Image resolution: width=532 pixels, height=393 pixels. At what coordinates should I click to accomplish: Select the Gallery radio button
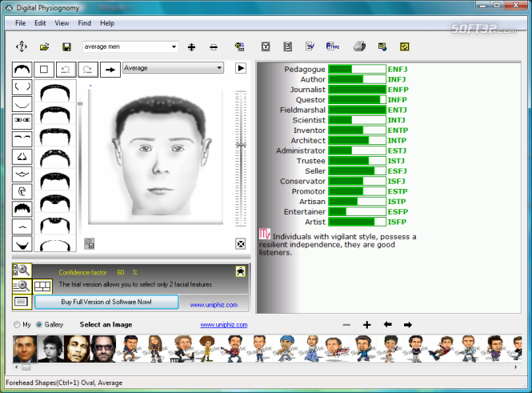39,325
